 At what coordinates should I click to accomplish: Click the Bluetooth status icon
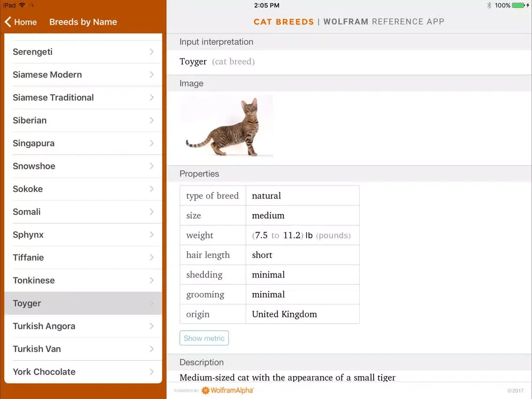pos(489,5)
